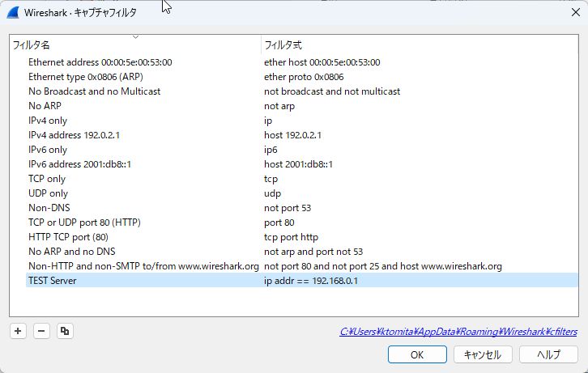This screenshot has height=373, width=588.
Task: Click the 'ip6' expression cell
Action: click(271, 150)
